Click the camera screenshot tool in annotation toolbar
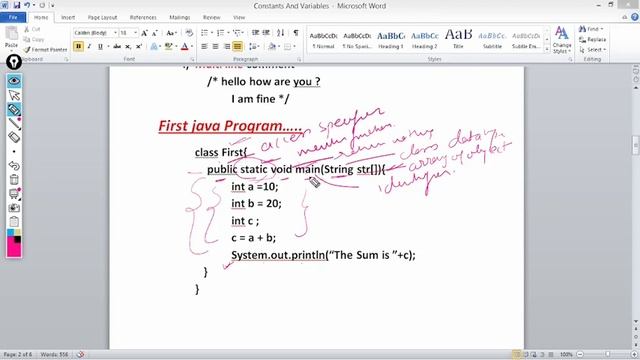Image resolution: width=640 pixels, height=360 pixels. pos(14,208)
